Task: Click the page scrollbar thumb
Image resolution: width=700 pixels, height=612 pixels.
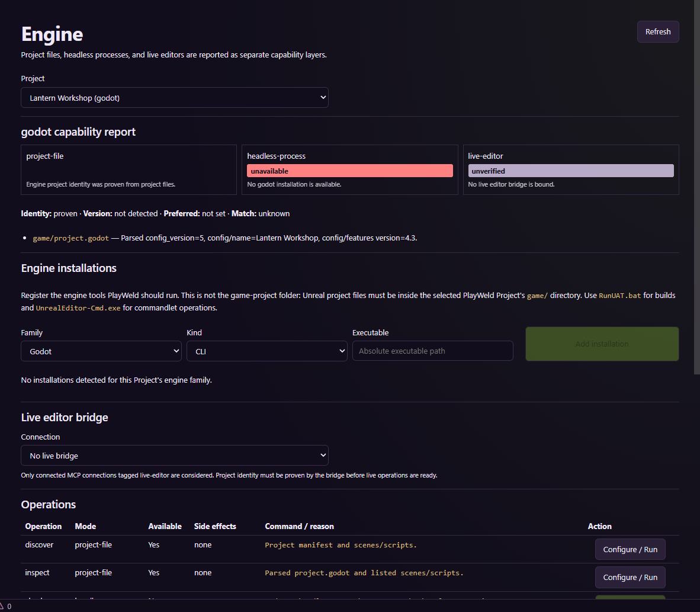Action: (x=696, y=188)
